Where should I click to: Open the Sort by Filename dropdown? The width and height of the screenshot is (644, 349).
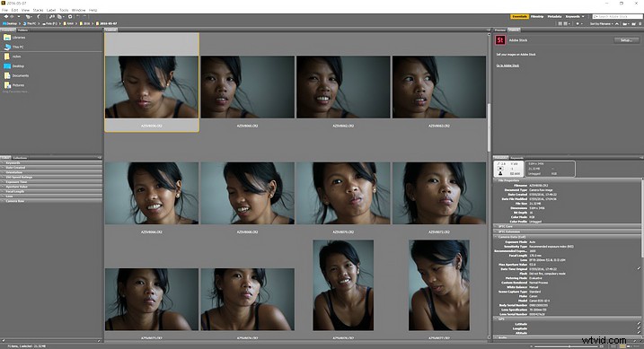click(x=601, y=24)
